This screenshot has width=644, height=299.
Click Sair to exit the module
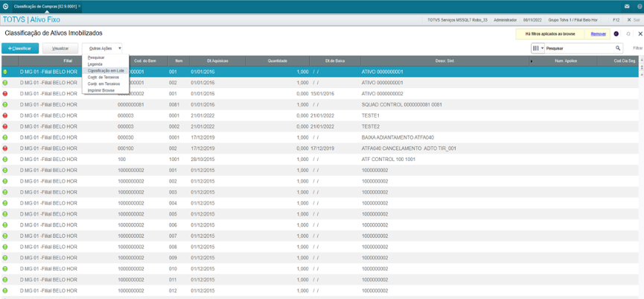pyautogui.click(x=634, y=19)
